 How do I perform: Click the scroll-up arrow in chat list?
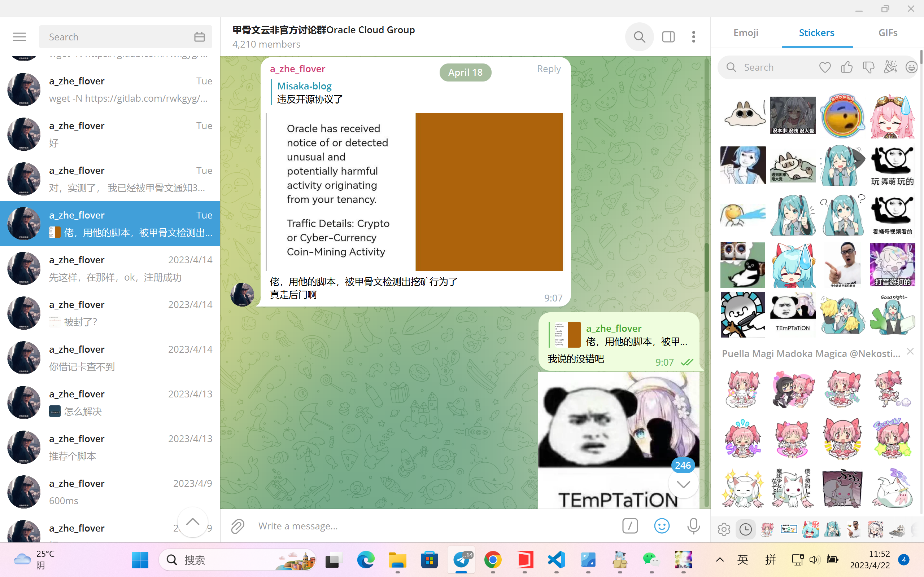(x=192, y=522)
